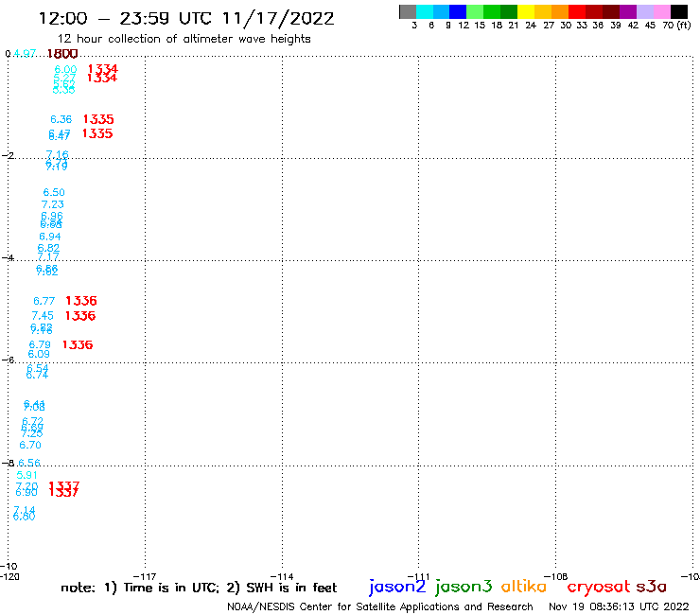Select the green 'jason3' legend label
This screenshot has width=700, height=615.
point(464,587)
